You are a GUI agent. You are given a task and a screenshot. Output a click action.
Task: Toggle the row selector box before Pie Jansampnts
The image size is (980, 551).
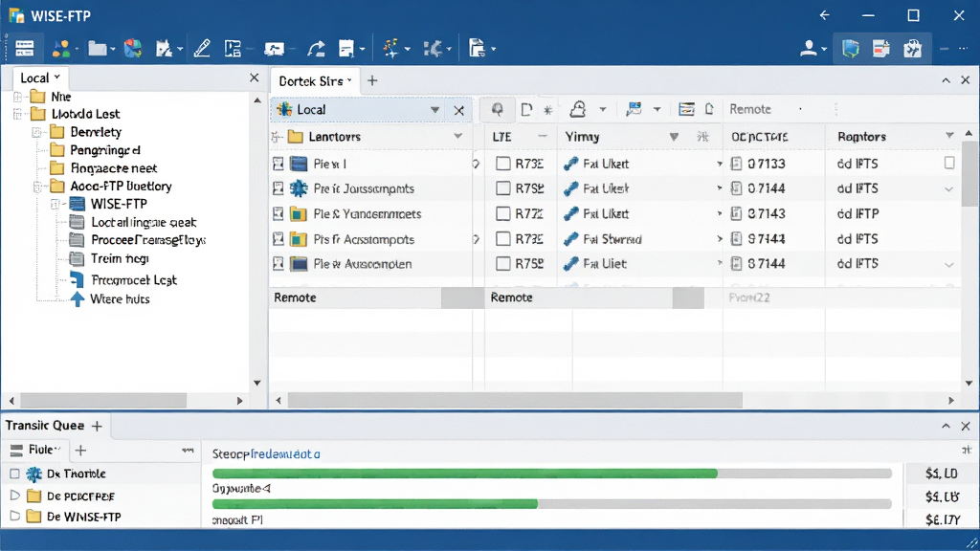pos(278,188)
